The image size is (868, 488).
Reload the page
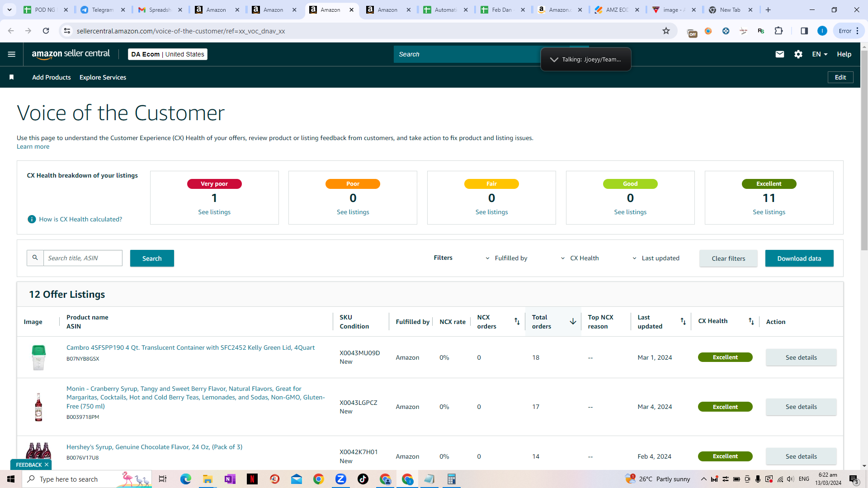coord(46,31)
